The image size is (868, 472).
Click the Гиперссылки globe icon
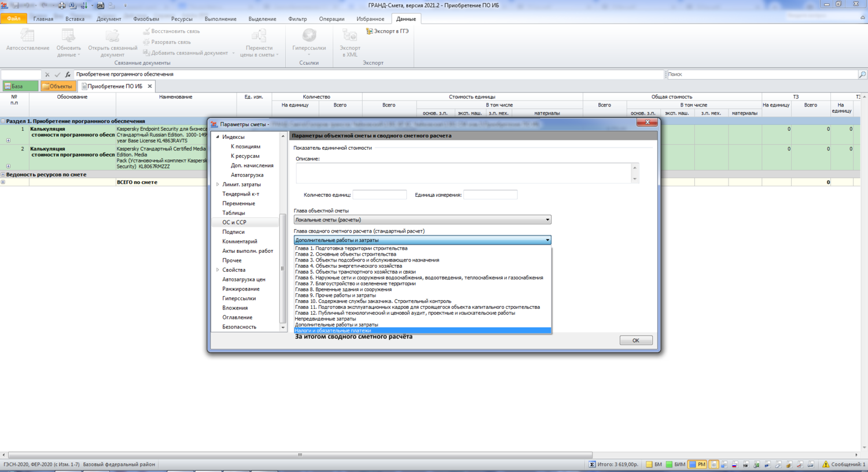pos(309,36)
